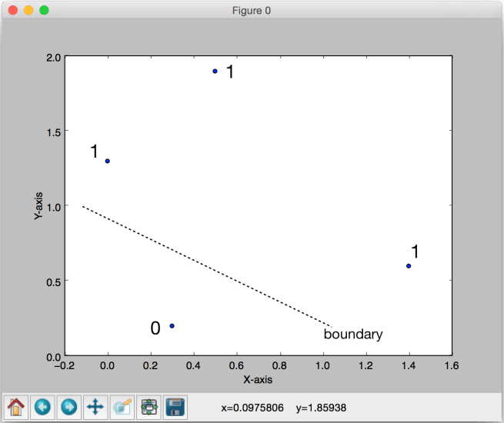Viewport: 504px width, 423px height.
Task: Click the 'Y-axis' label
Action: pos(38,206)
